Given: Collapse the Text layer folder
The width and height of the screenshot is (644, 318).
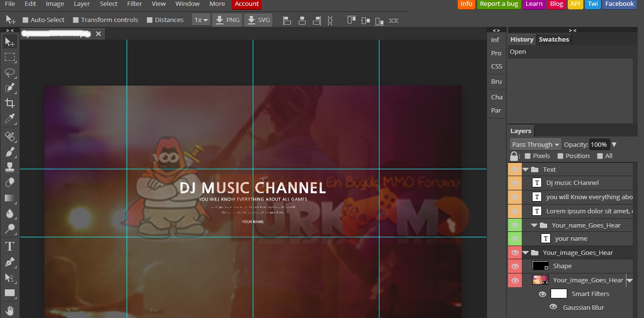Looking at the screenshot, I should (x=526, y=170).
